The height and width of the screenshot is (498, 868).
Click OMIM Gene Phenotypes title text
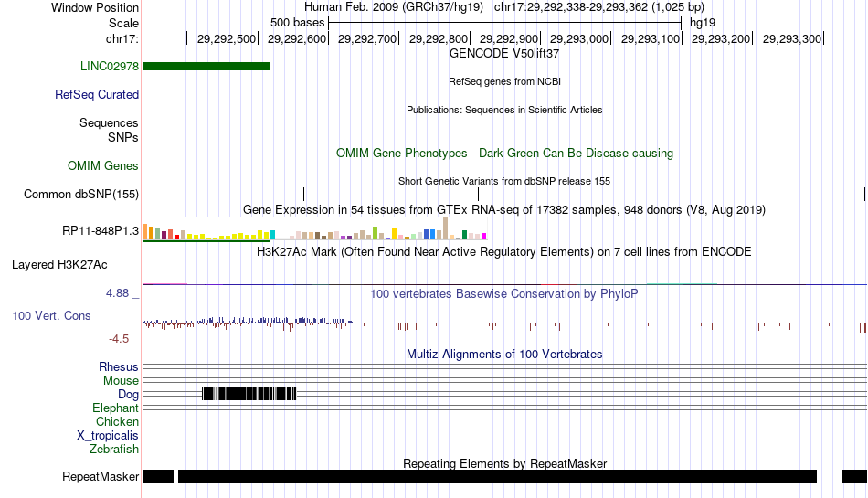click(x=505, y=154)
